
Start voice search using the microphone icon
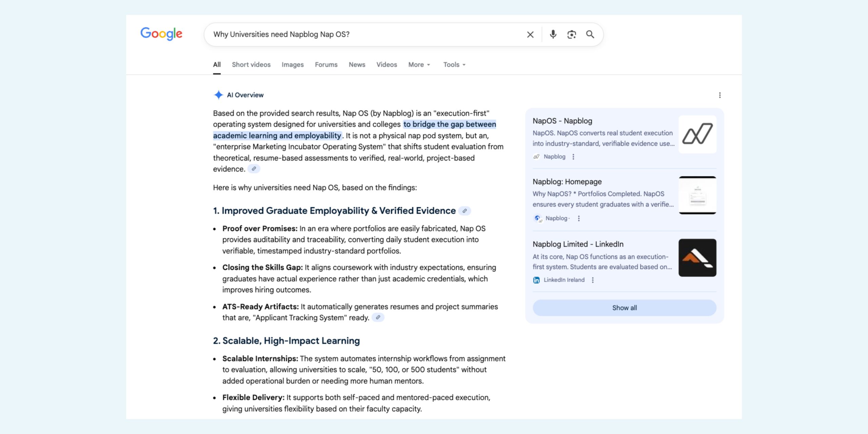tap(553, 34)
